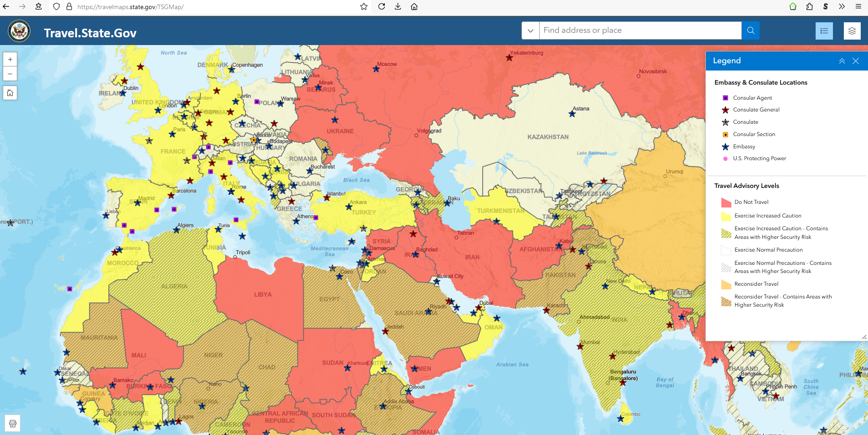Viewport: 868px width, 435px height.
Task: Select the Ankara embassy star marker
Action: tap(349, 207)
